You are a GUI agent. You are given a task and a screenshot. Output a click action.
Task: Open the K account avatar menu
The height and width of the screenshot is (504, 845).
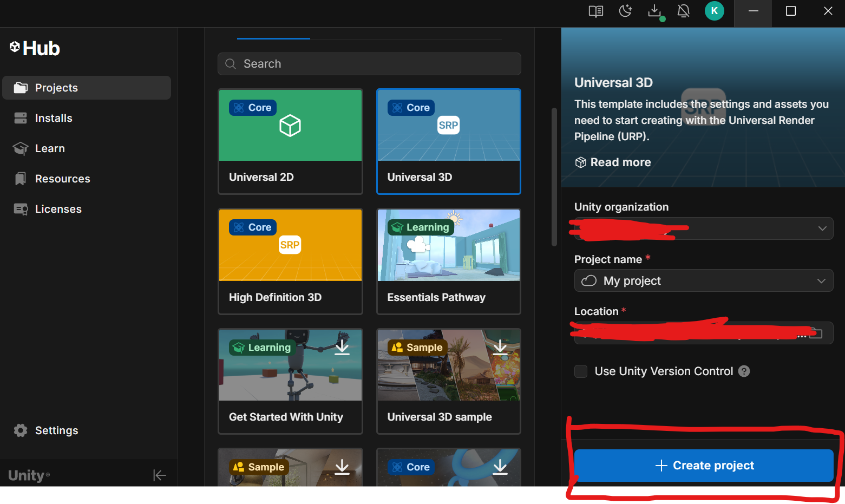click(715, 11)
